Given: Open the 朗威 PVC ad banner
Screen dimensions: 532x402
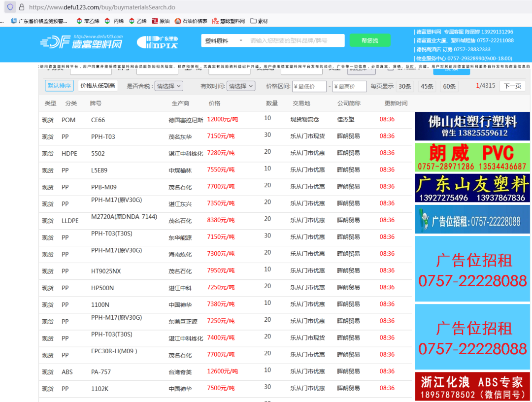Looking at the screenshot, I should [472, 158].
